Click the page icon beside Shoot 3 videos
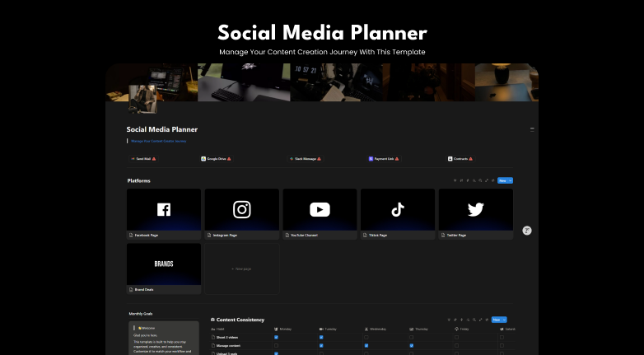Image resolution: width=644 pixels, height=355 pixels. point(212,338)
